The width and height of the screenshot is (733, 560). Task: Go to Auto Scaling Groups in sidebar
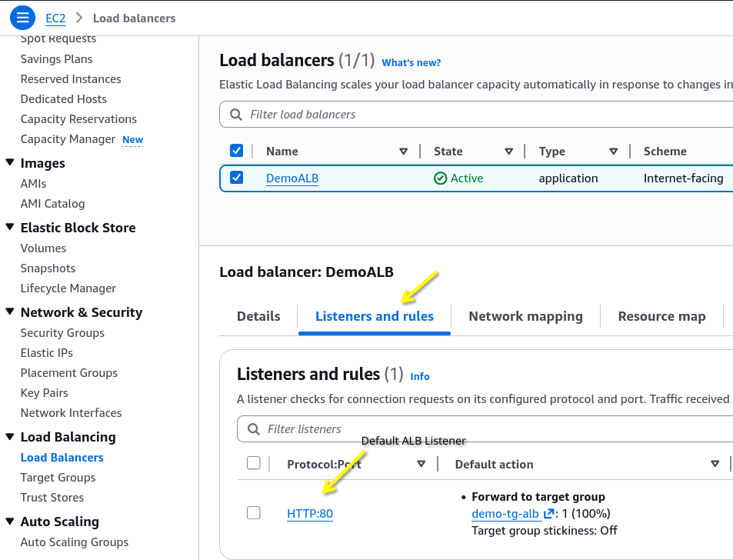click(x=75, y=542)
